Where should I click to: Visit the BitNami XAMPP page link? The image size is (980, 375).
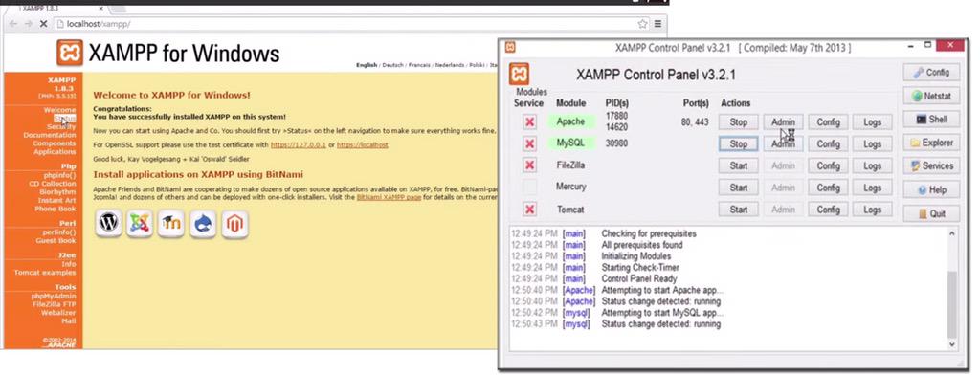tap(389, 197)
